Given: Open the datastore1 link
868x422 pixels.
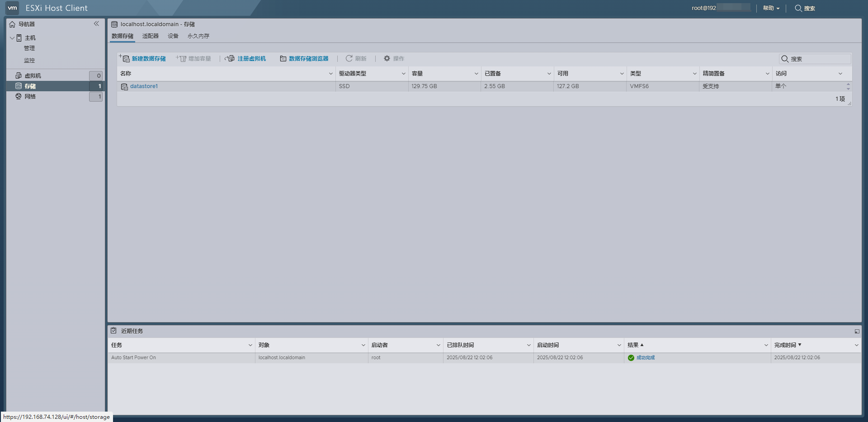Looking at the screenshot, I should click(144, 86).
